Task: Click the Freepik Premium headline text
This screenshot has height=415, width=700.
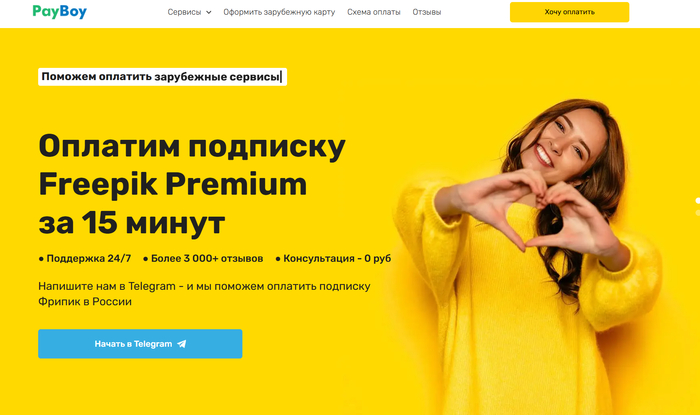Action: click(x=173, y=184)
